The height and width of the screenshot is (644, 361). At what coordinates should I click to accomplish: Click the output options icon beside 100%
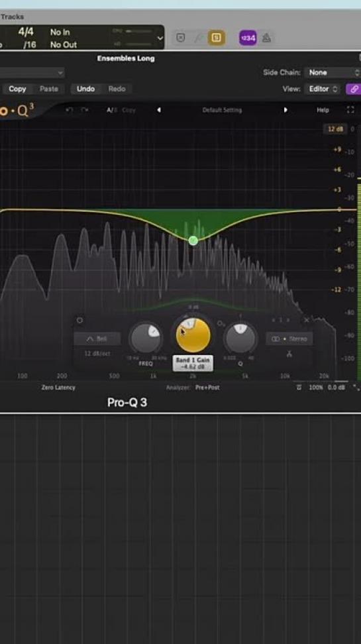[299, 388]
